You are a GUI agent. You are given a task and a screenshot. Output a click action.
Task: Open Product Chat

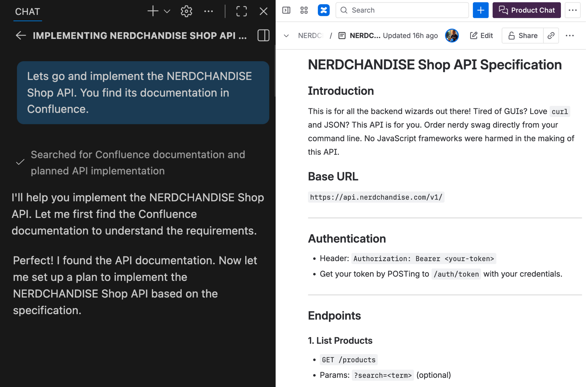click(527, 10)
